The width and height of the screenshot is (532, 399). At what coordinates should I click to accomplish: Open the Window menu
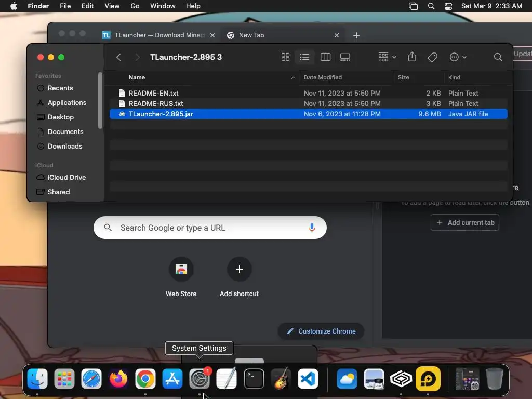pos(163,6)
